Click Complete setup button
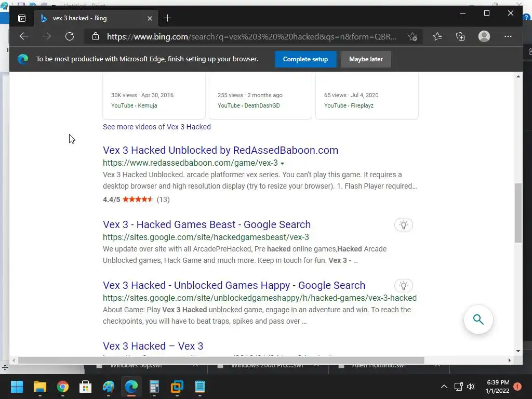Image resolution: width=532 pixels, height=399 pixels. pos(305,59)
